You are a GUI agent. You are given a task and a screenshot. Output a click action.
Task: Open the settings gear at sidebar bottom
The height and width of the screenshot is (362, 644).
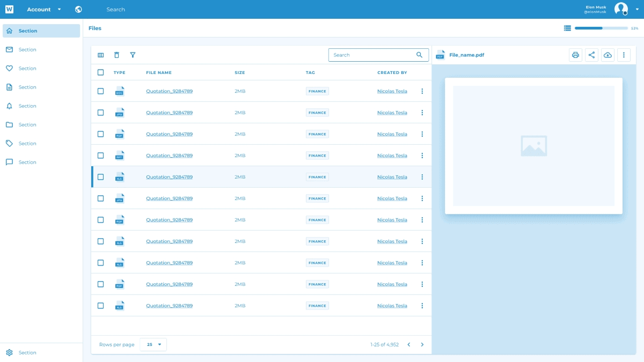[x=9, y=352]
